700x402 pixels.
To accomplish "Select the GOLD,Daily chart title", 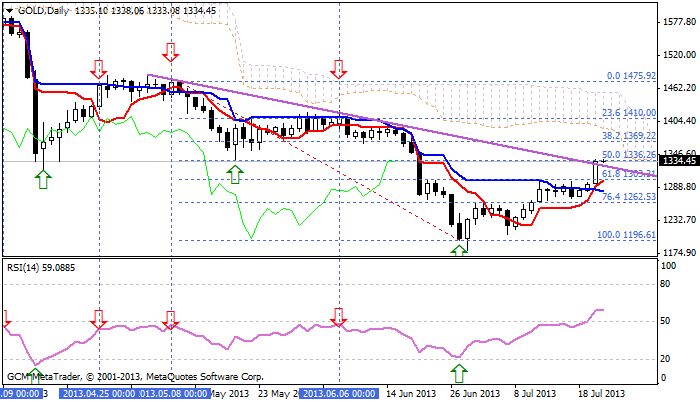I will point(43,10).
